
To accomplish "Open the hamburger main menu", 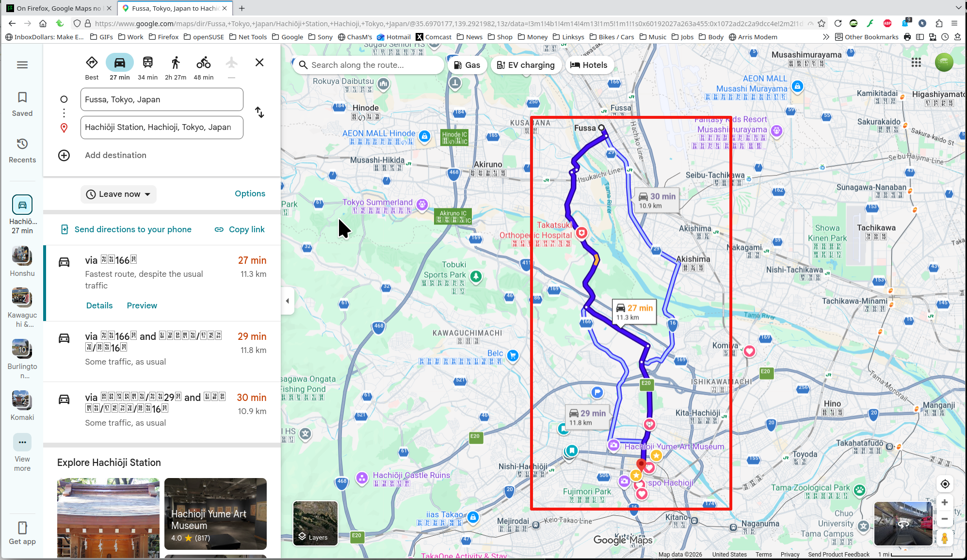I will tap(22, 65).
